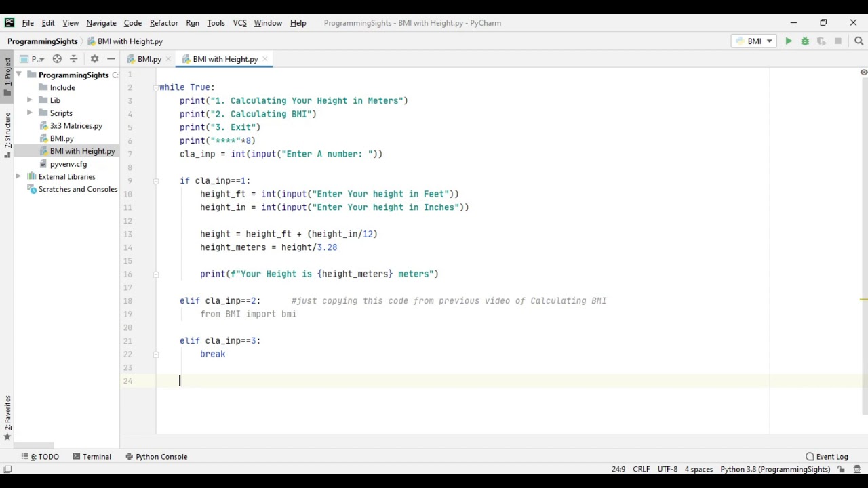868x488 pixels.
Task: Select Scratches and Consoles node
Action: coord(77,190)
